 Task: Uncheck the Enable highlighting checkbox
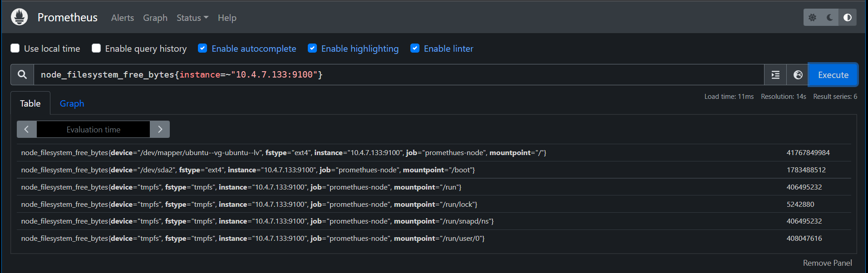pos(312,48)
